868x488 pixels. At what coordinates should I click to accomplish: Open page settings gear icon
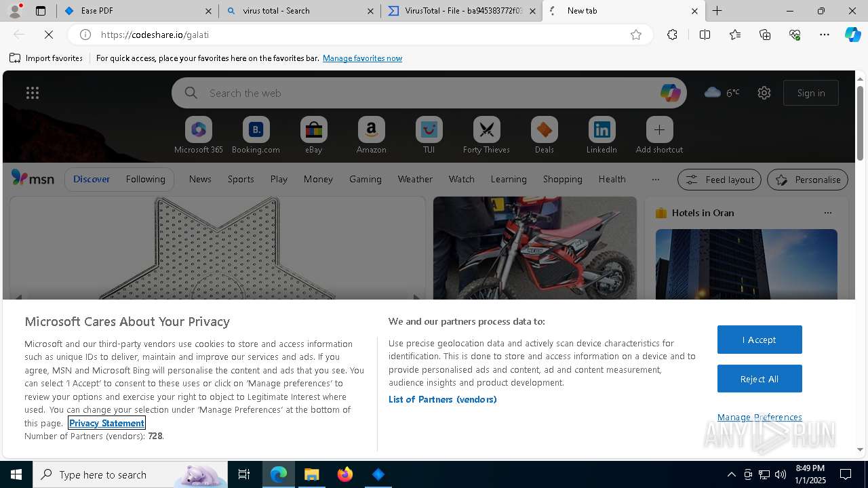764,93
